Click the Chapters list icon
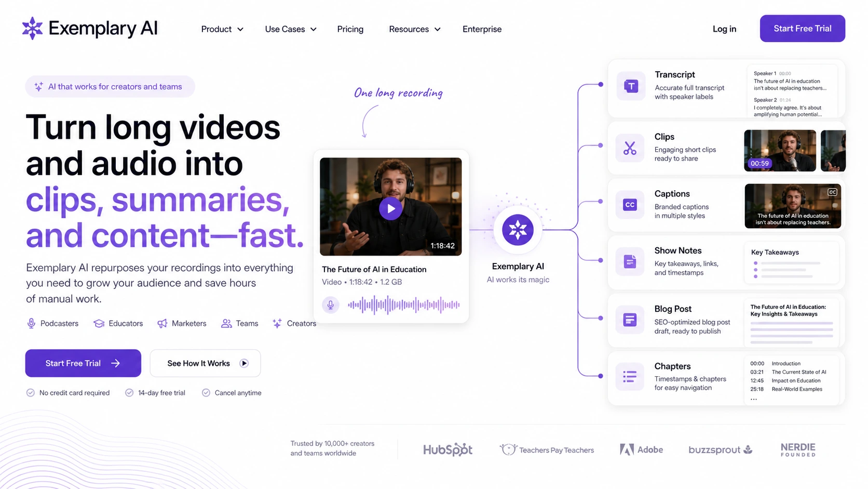868x489 pixels. click(x=630, y=377)
